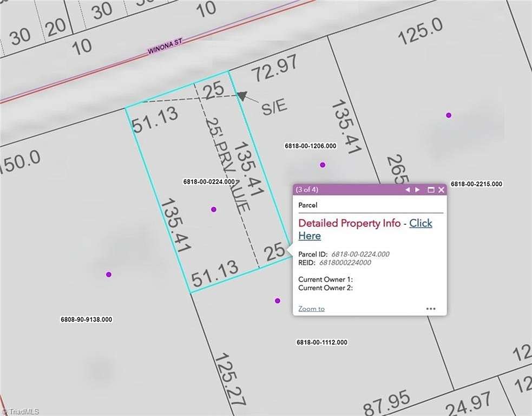Screen dimensions: 532x416
Task: Click the purple marker on parcel 6818-00-2215.000
Action: tap(449, 114)
